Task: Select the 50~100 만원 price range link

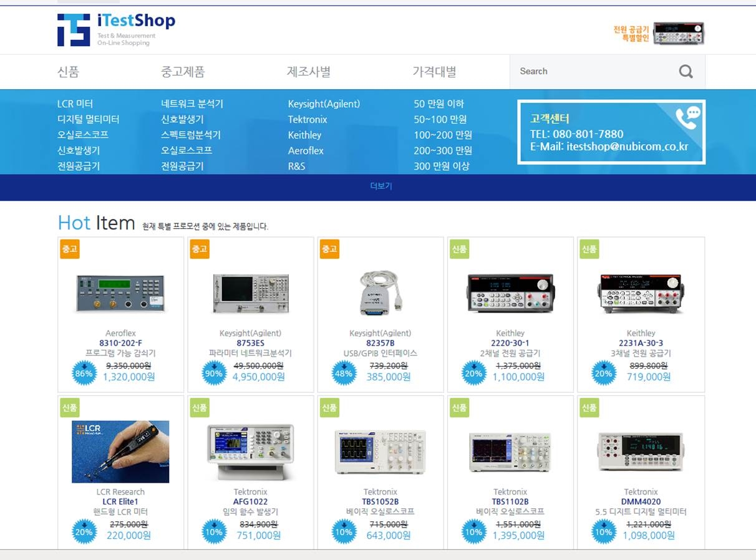Action: 440,119
